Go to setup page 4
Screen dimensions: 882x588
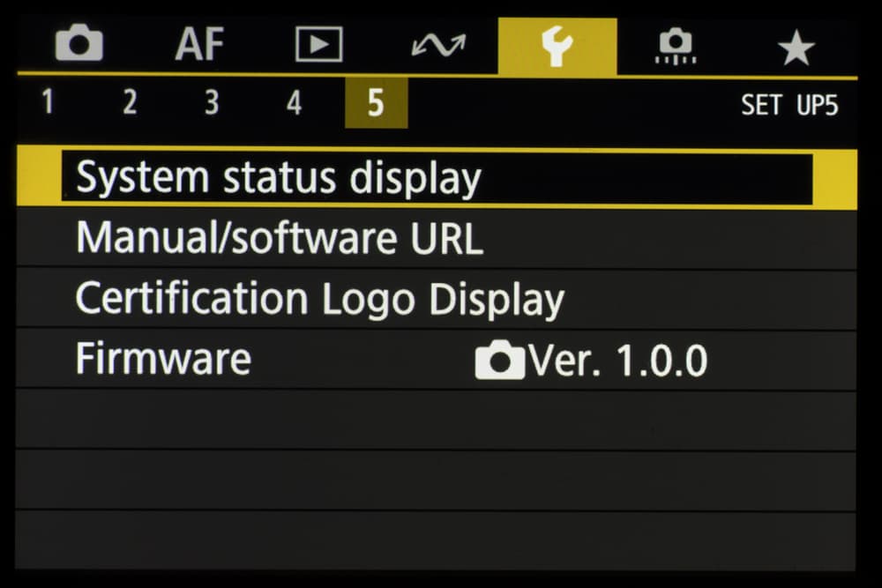[294, 102]
